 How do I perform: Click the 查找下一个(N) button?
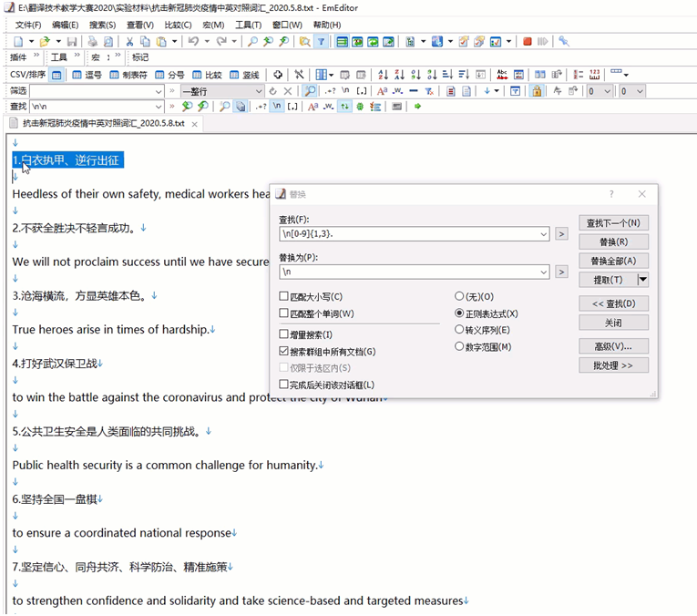pyautogui.click(x=613, y=223)
